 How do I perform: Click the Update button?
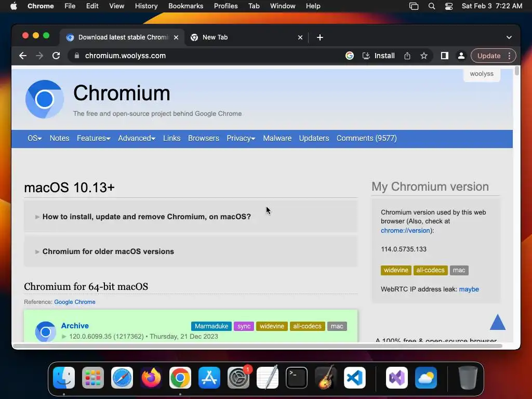coord(489,56)
